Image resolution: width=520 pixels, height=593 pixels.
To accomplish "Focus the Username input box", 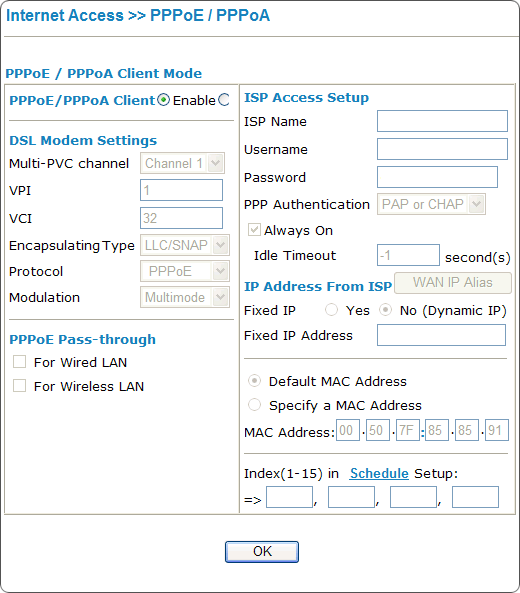I will point(442,149).
